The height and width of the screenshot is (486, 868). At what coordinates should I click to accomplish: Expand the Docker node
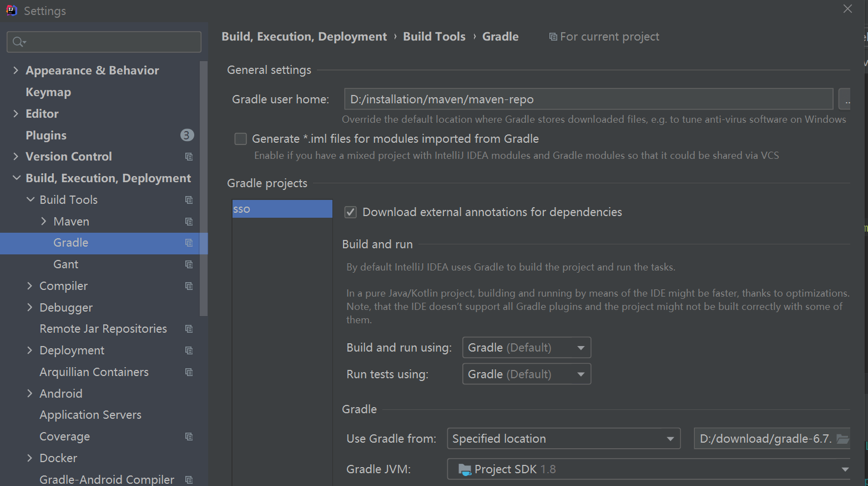point(29,458)
